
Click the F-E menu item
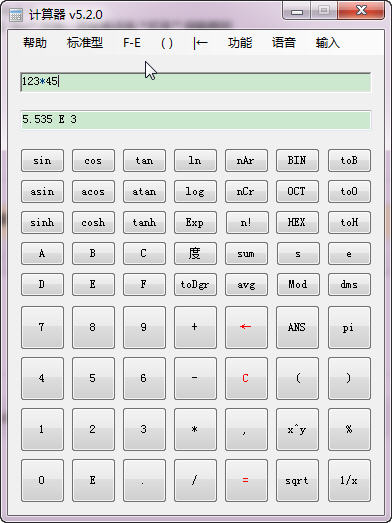(x=132, y=43)
